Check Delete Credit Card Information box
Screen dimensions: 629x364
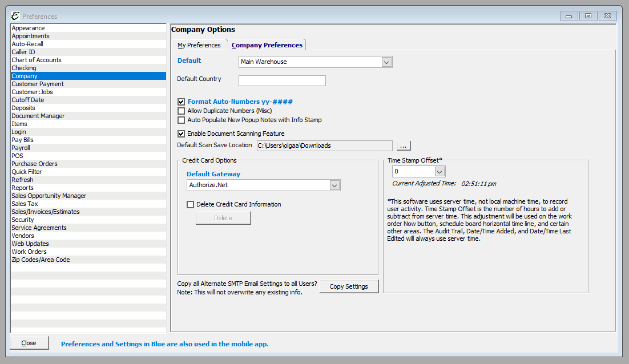coord(190,204)
